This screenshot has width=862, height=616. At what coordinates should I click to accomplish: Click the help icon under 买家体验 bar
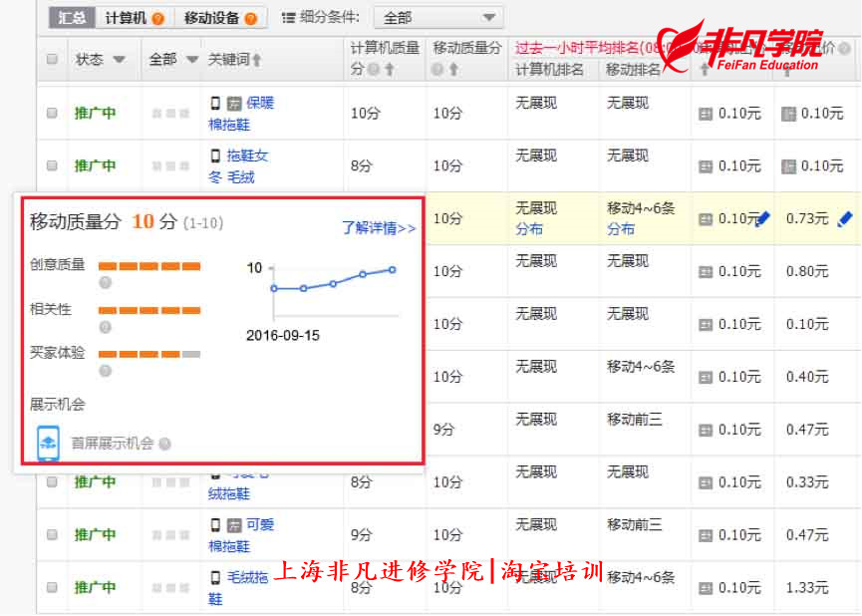105,371
